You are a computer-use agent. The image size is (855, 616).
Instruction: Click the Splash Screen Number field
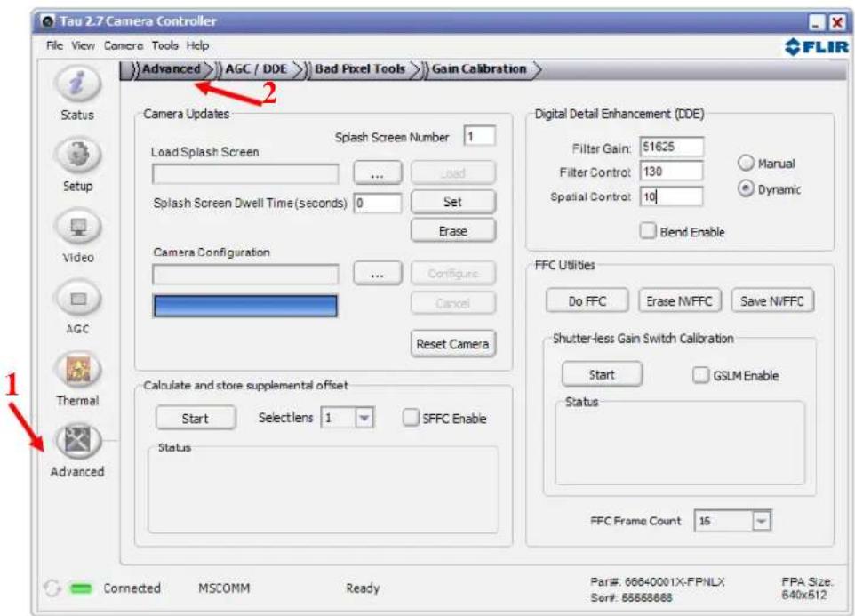click(x=479, y=136)
